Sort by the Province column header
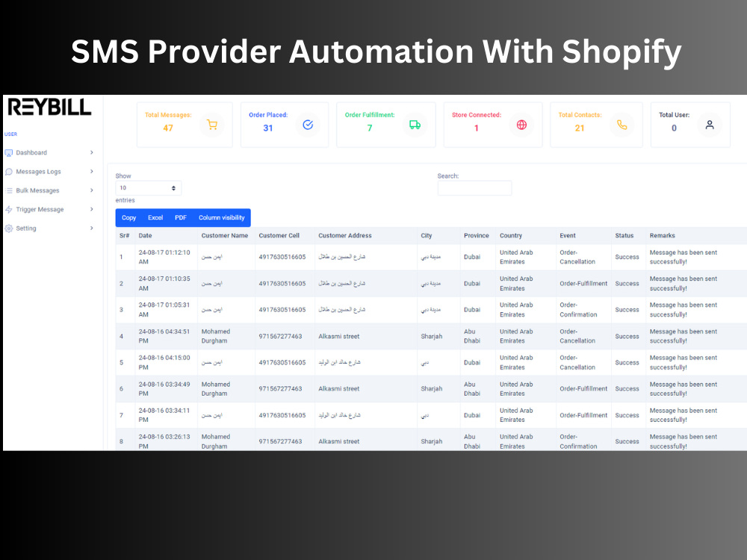The height and width of the screenshot is (560, 747). 477,236
